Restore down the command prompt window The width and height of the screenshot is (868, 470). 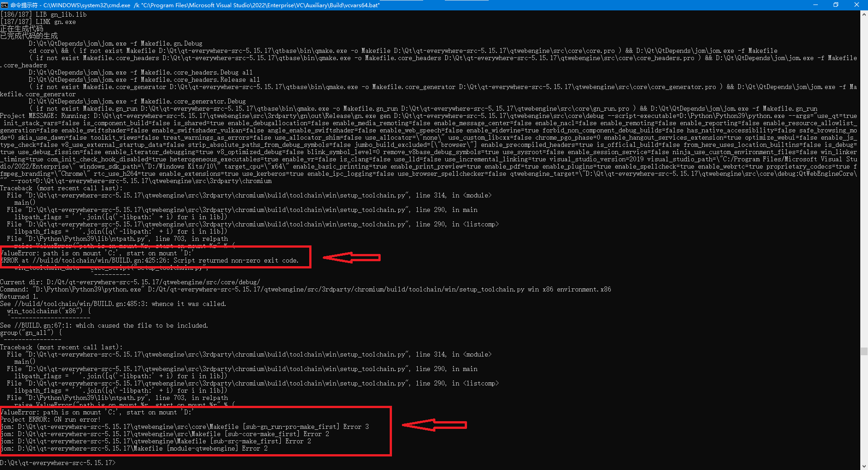click(836, 5)
